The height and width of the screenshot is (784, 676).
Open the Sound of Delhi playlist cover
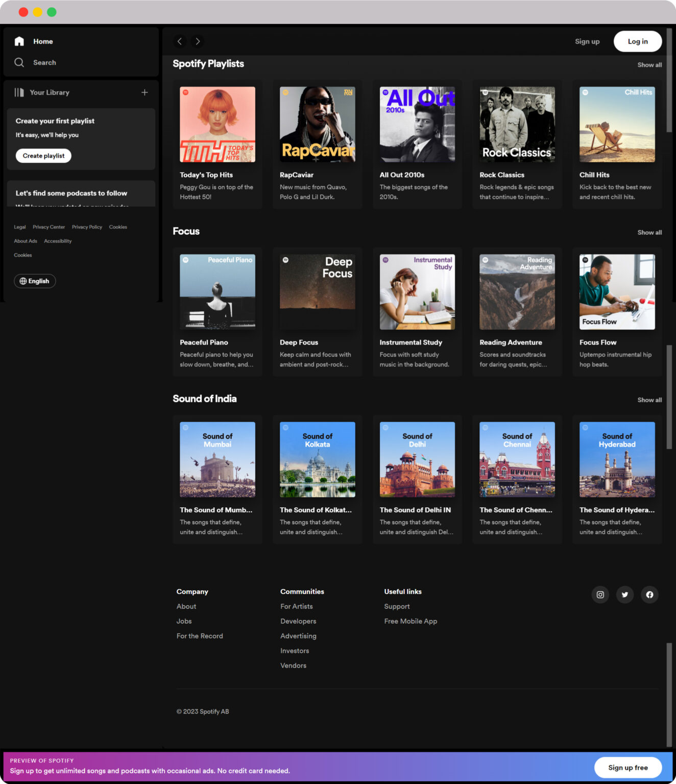[x=417, y=459]
